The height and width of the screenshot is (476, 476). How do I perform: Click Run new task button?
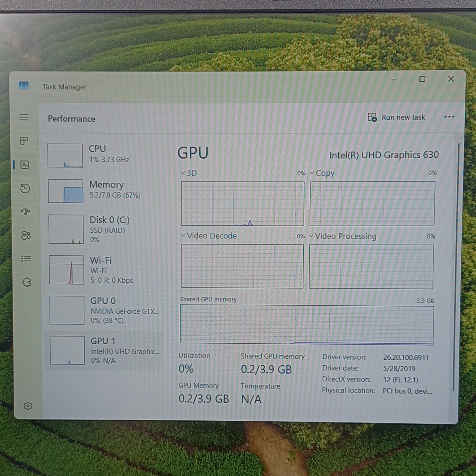[x=397, y=117]
